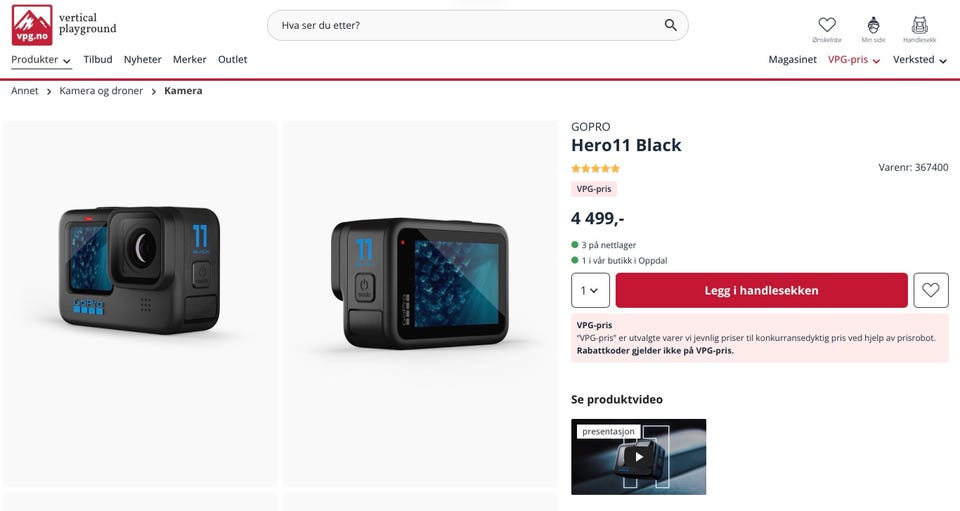Expand the VPG-pris dropdown in header
Image resolution: width=960 pixels, height=511 pixels.
click(x=853, y=59)
